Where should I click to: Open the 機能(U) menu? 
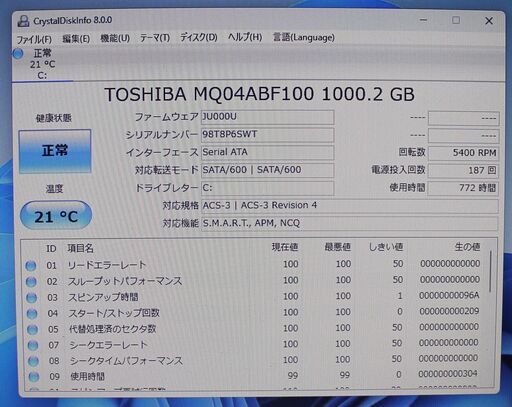coord(115,38)
